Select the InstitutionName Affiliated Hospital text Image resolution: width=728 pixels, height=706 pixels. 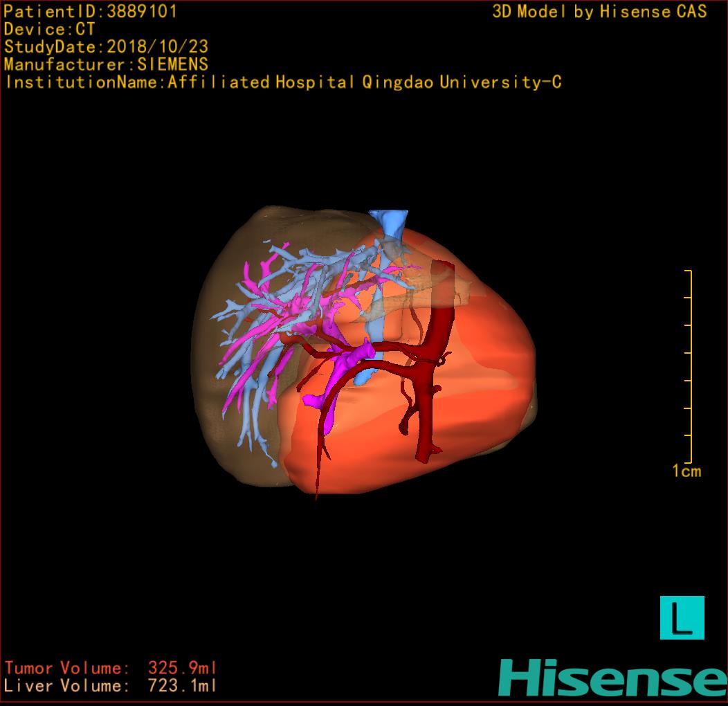click(x=284, y=82)
